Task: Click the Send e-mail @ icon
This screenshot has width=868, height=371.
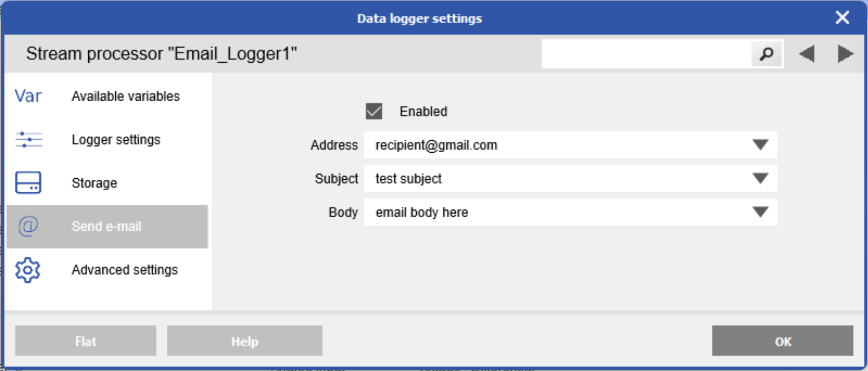Action: pos(28,226)
